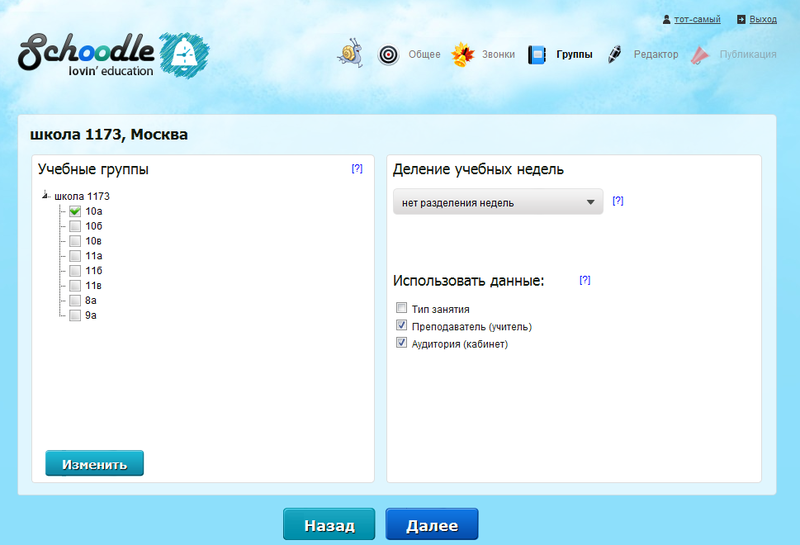The height and width of the screenshot is (545, 800).
Task: Collapse the школа 1173 tree node
Action: [x=45, y=195]
